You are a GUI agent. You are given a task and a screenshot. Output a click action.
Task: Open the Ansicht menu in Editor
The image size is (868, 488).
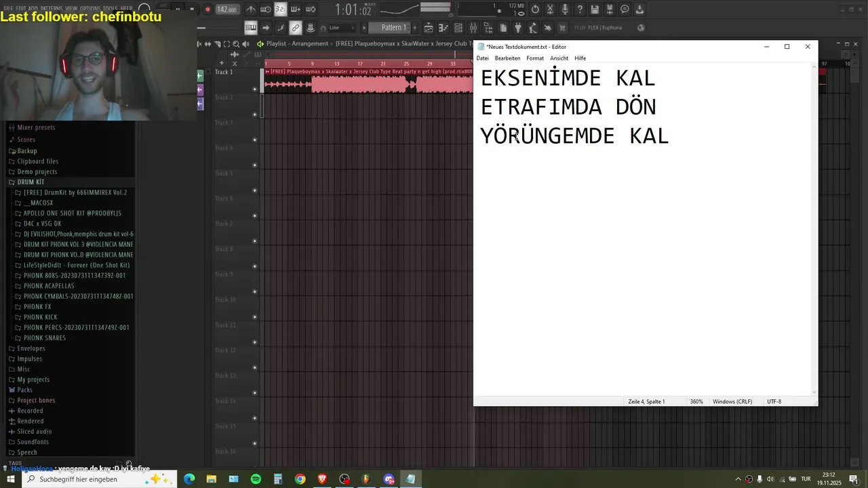(x=559, y=58)
